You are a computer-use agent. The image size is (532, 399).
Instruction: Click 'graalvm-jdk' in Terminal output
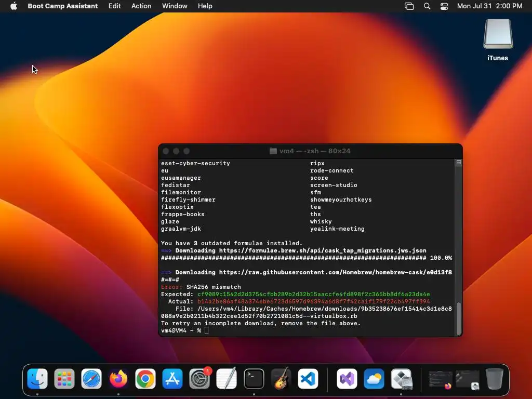pos(181,229)
